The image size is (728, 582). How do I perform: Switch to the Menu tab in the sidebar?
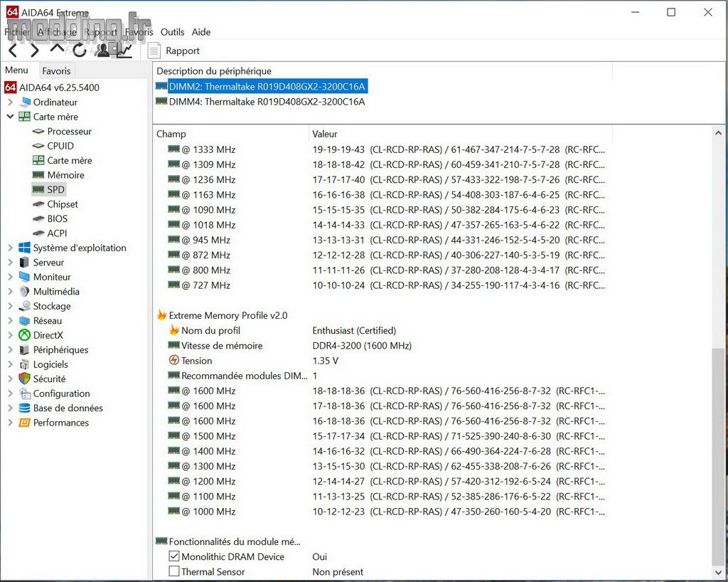tap(17, 70)
